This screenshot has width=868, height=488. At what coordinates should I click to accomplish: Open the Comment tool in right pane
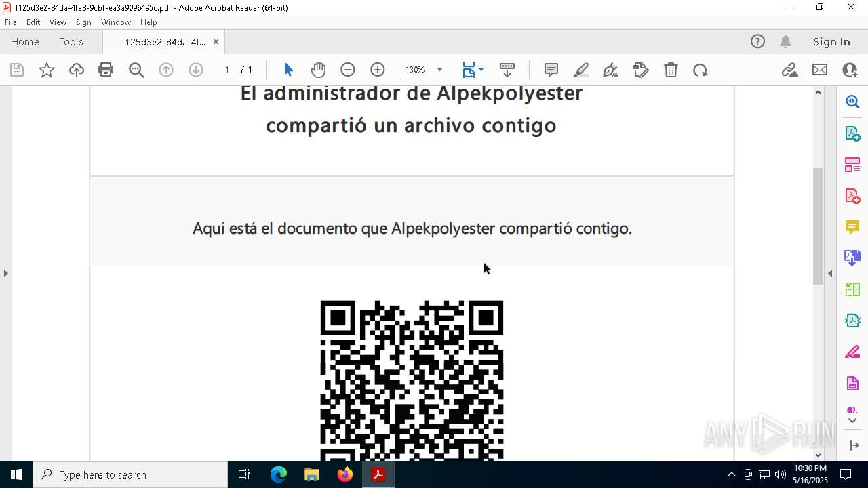[852, 227]
